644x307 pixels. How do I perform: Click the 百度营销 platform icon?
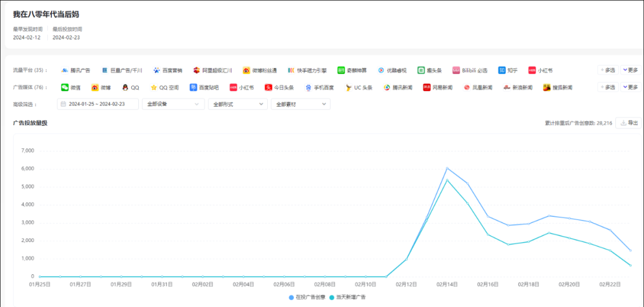click(x=157, y=70)
